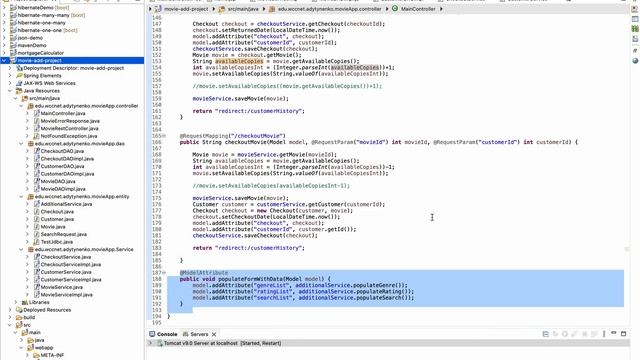Click the Deployment Descriptor icon
Image resolution: width=640 pixels, height=360 pixels.
pos(19,68)
